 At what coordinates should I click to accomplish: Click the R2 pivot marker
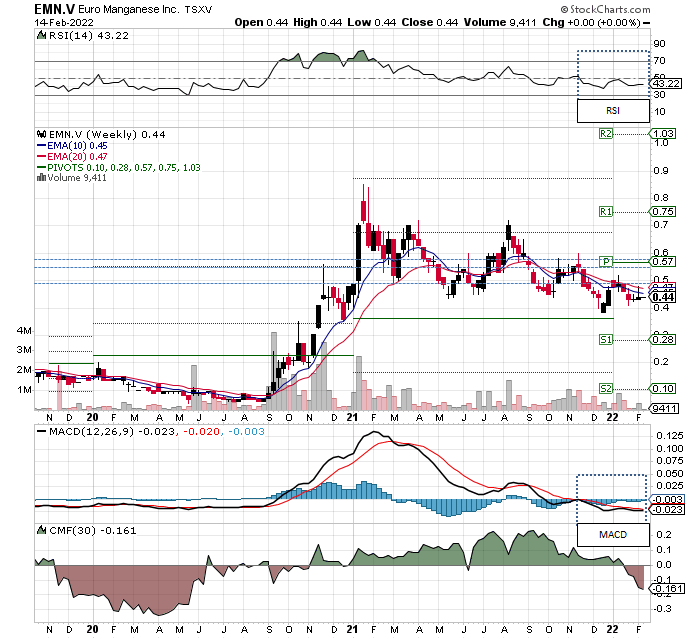tap(606, 134)
